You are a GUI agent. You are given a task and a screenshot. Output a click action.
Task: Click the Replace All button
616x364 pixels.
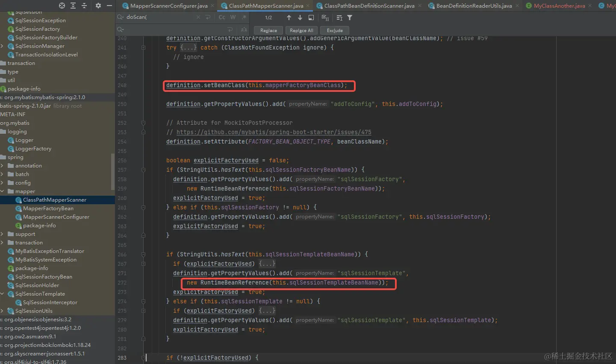coord(301,30)
